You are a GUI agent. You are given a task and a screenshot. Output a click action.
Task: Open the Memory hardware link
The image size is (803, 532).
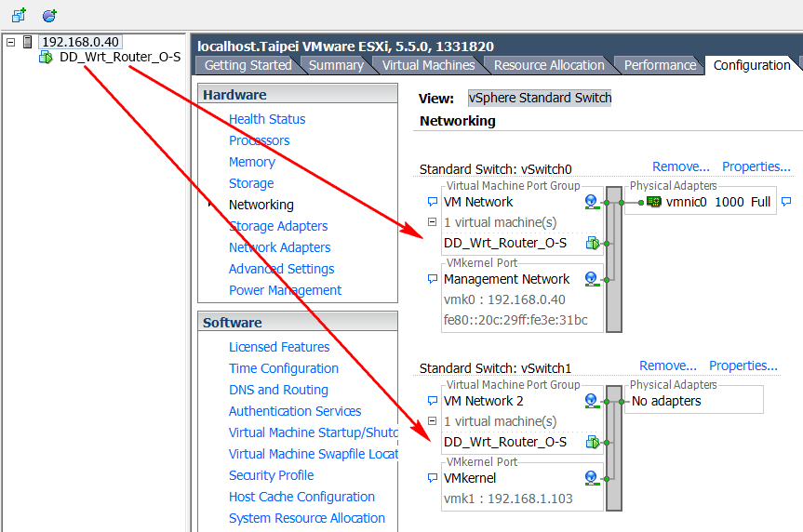252,162
